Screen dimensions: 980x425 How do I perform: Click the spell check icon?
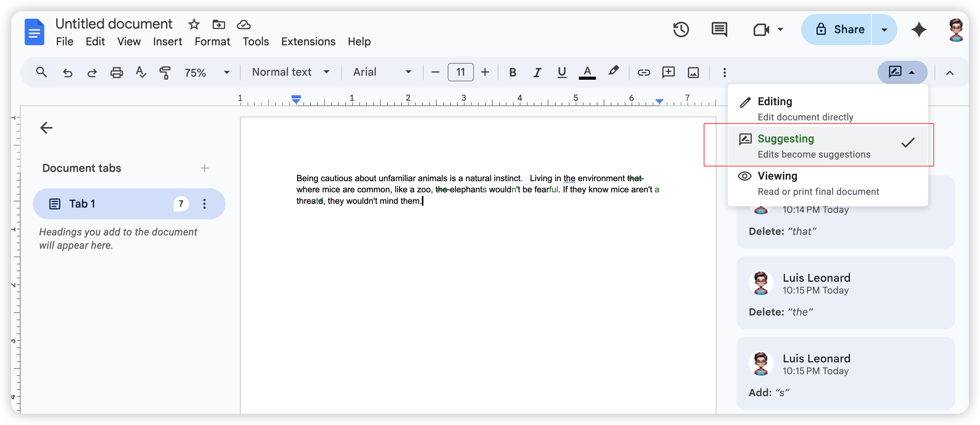(141, 72)
